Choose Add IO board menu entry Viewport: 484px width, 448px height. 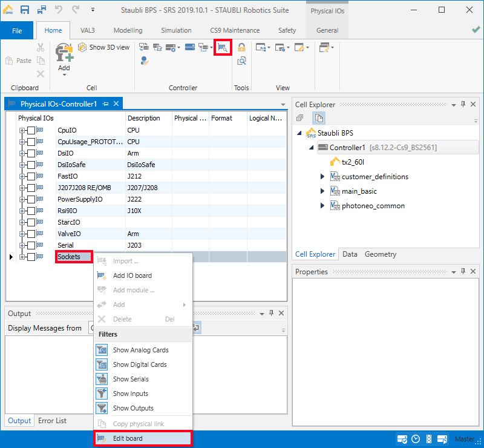click(x=143, y=275)
